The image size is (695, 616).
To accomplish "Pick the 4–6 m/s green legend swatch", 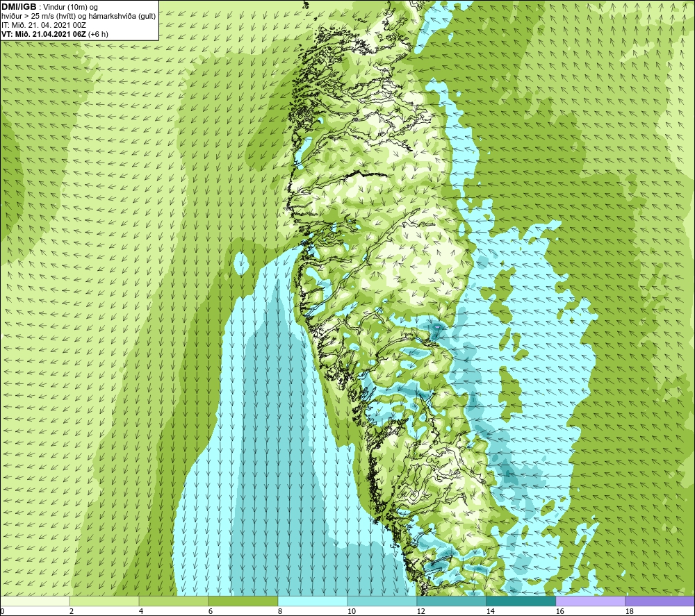I will [x=174, y=601].
